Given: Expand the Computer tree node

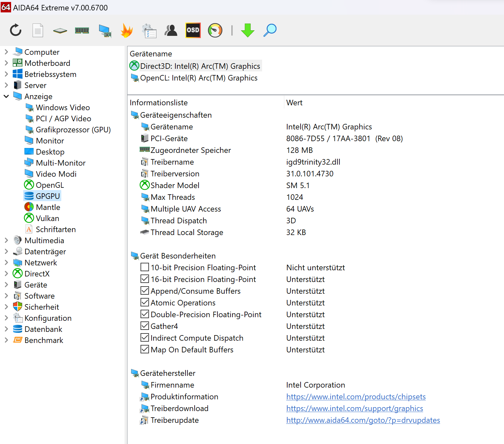Looking at the screenshot, I should pos(6,52).
